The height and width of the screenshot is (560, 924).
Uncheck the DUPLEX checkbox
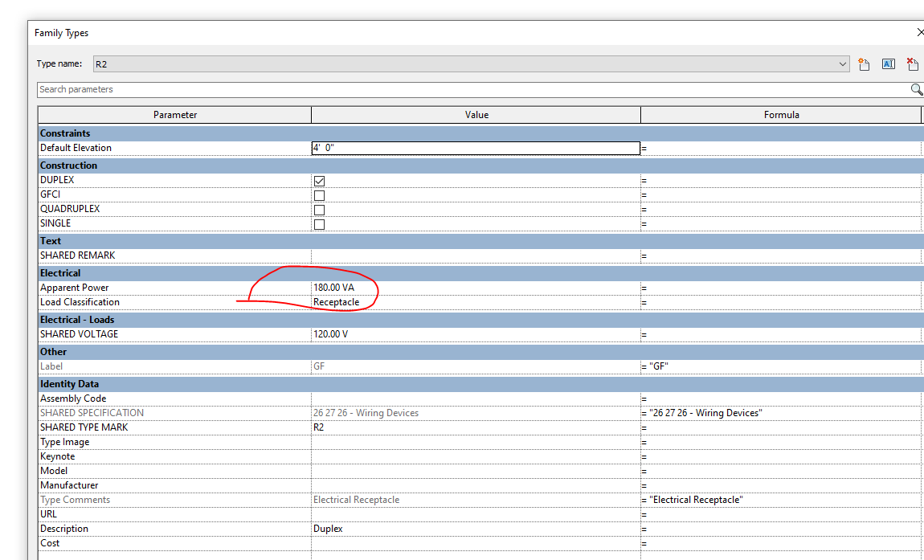point(319,181)
